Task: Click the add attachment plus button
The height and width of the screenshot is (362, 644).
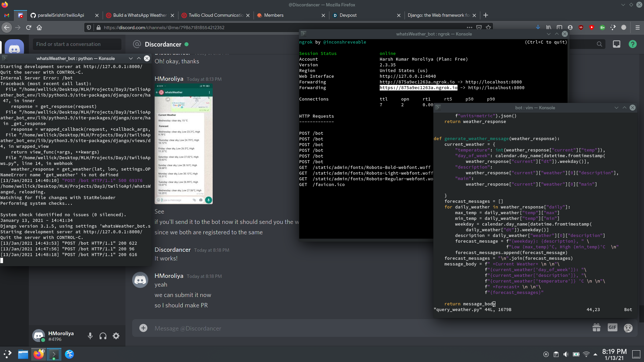Action: [x=143, y=328]
